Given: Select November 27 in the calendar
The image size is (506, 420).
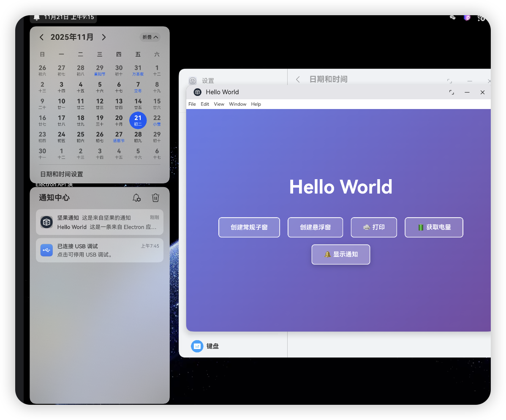Looking at the screenshot, I should [119, 136].
